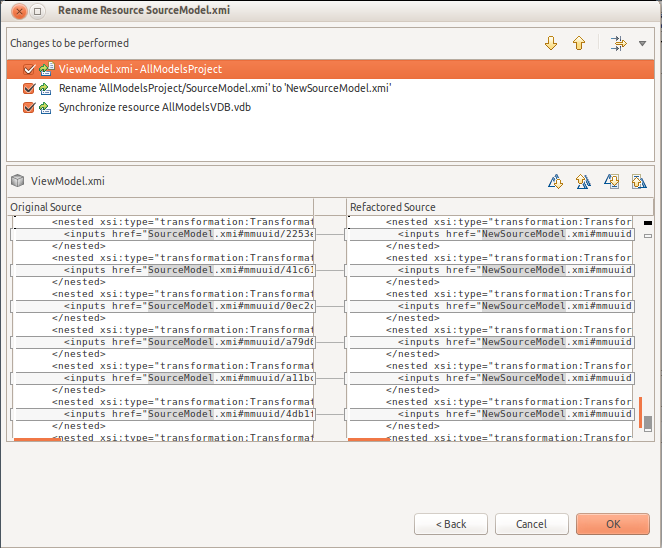Confirm the rename with OK
662x548 pixels.
pyautogui.click(x=612, y=524)
